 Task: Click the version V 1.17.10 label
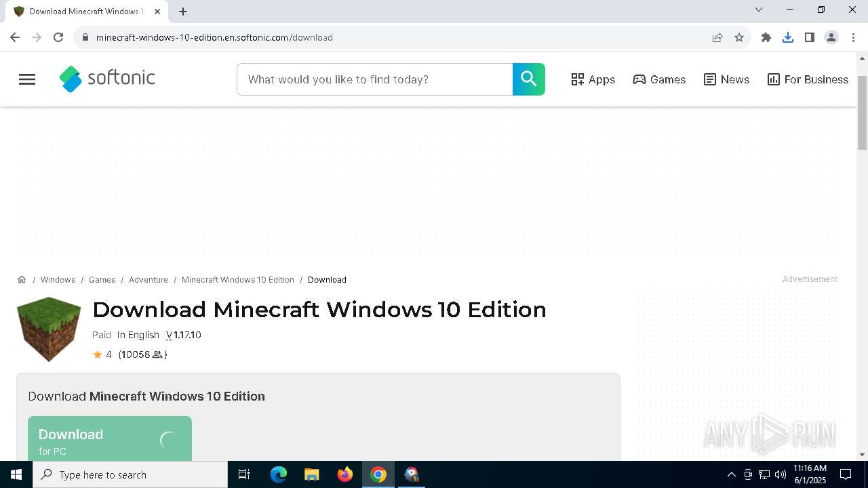(184, 335)
